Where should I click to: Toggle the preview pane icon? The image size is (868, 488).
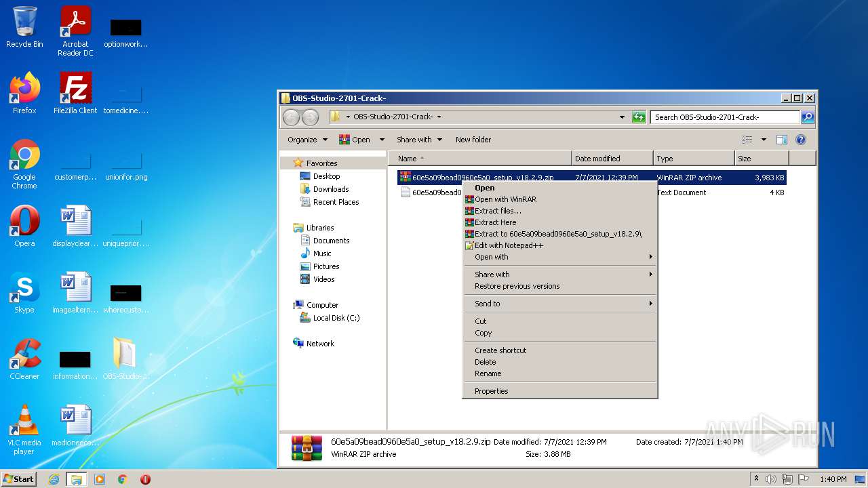781,140
